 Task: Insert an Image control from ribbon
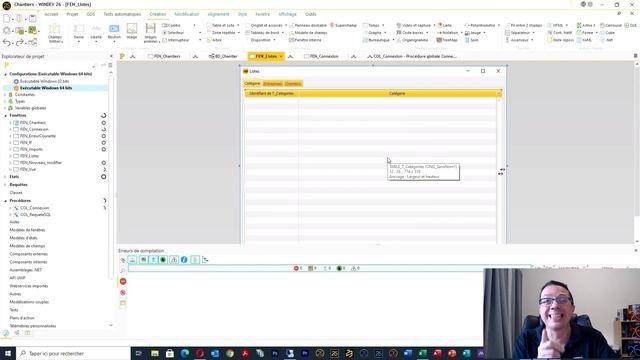coord(132,32)
